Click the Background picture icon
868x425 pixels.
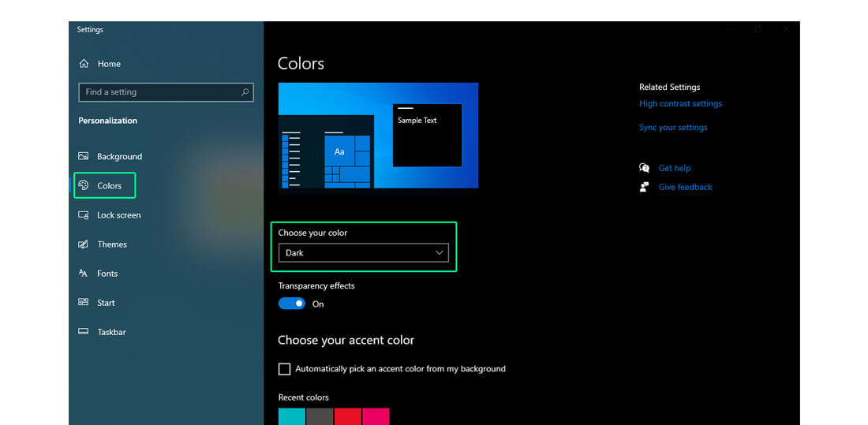tap(83, 156)
